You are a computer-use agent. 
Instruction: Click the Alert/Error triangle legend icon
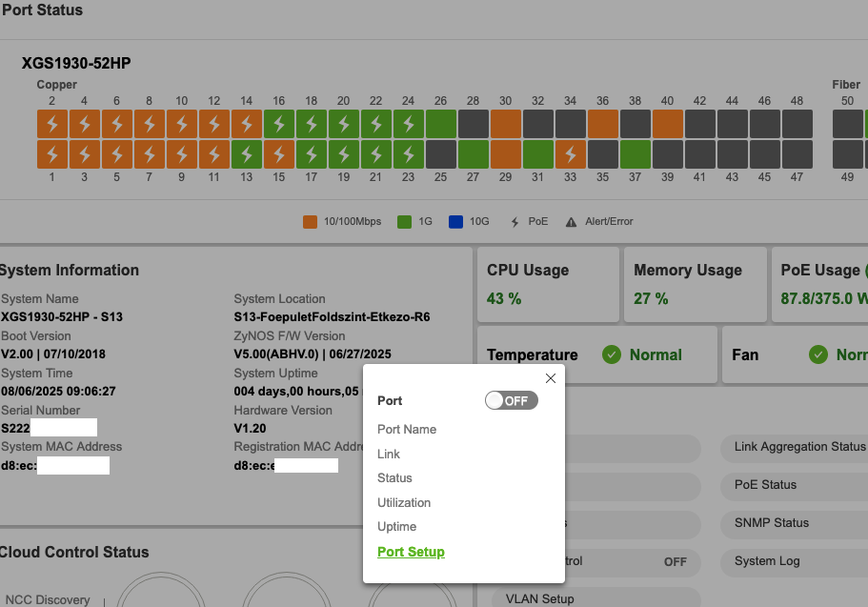pyautogui.click(x=571, y=222)
